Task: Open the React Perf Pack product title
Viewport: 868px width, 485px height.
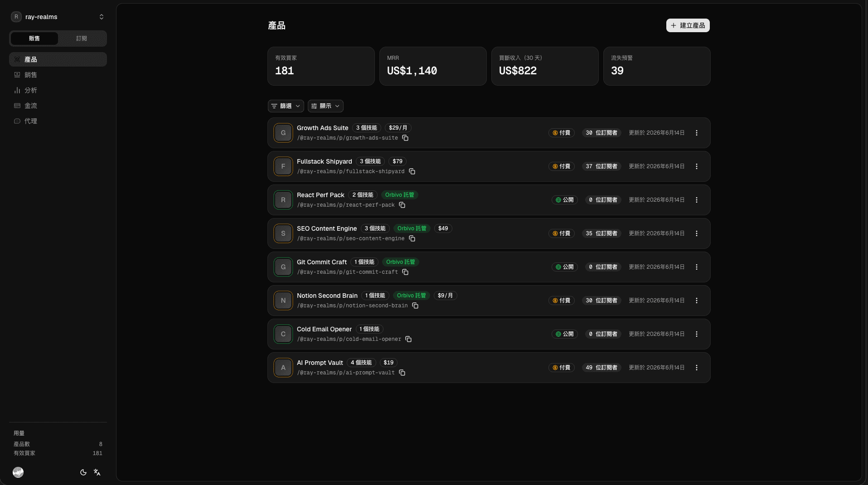Action: tap(320, 195)
